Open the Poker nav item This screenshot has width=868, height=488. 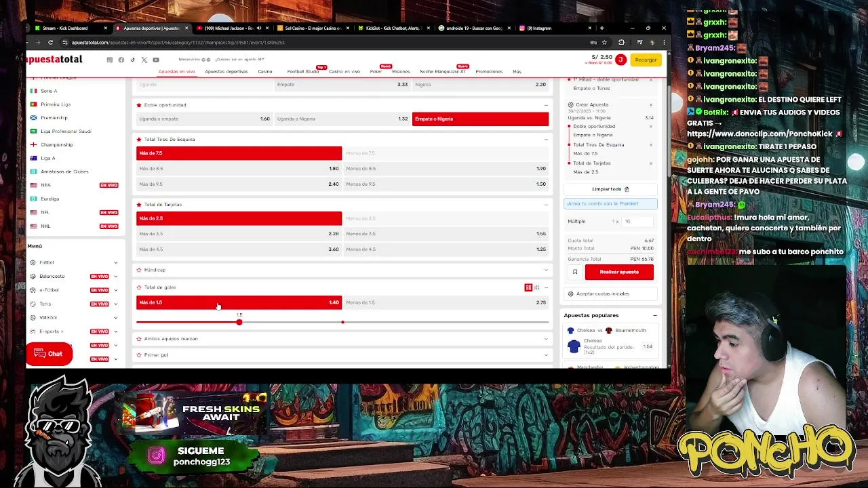[x=376, y=71]
